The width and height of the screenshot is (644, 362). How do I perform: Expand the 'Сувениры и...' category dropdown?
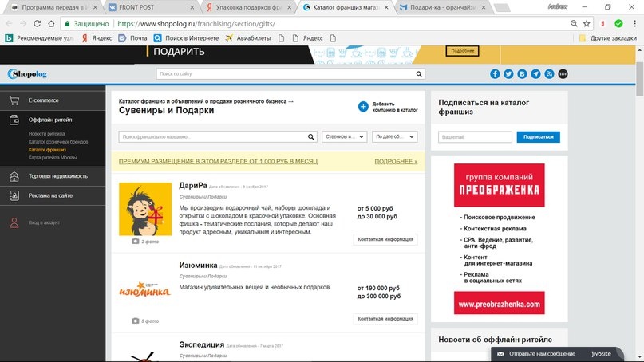point(344,136)
